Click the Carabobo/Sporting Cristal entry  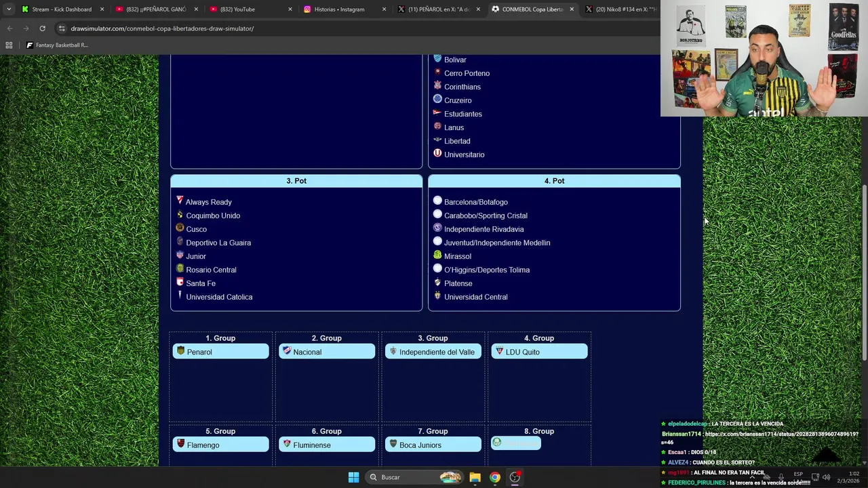point(486,216)
